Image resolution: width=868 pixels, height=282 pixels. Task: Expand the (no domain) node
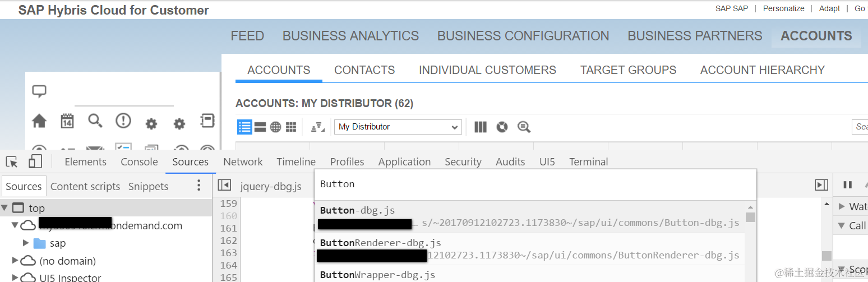tap(15, 261)
